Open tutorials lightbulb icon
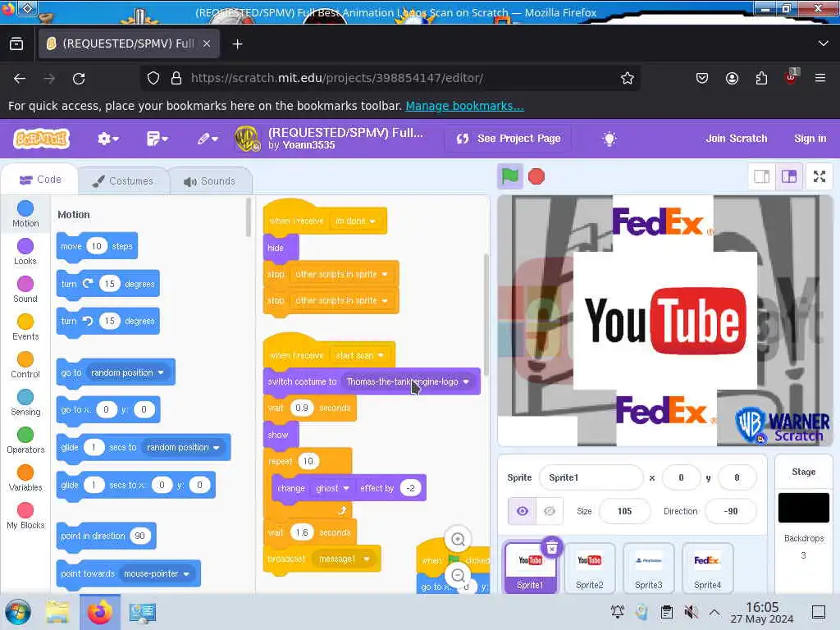840x630 pixels. pos(609,139)
